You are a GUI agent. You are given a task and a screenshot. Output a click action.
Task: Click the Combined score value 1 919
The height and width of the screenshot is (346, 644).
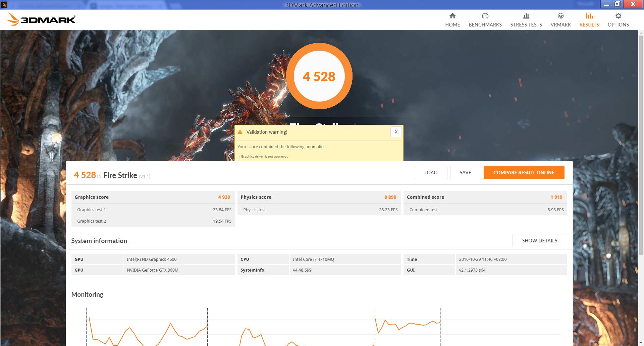[x=556, y=197]
